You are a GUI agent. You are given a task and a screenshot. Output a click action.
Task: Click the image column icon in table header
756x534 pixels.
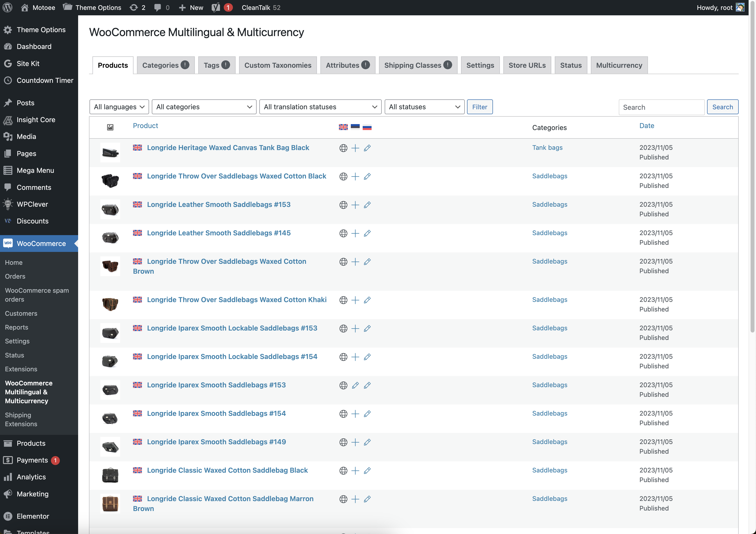coord(110,127)
